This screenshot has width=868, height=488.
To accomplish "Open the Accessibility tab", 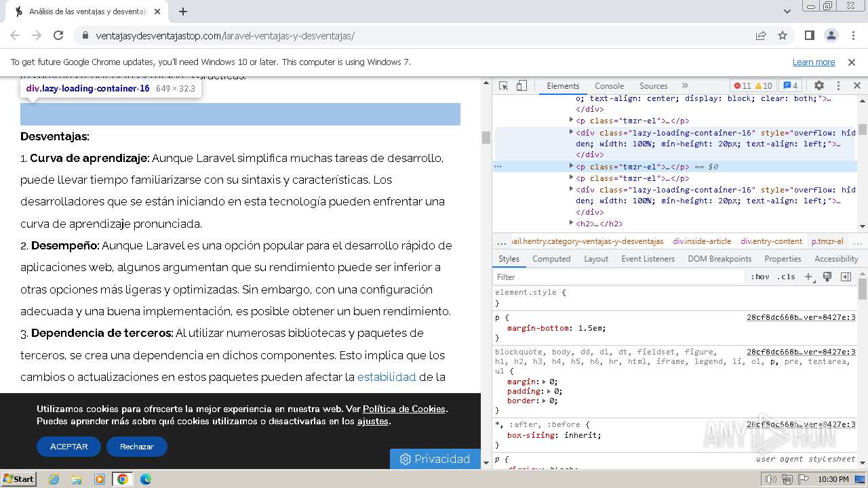I will point(836,259).
